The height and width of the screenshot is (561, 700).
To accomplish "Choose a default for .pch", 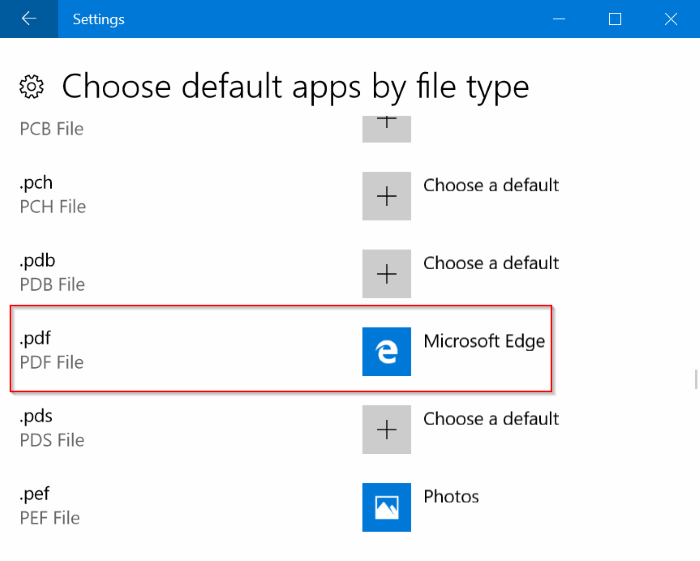I will click(x=491, y=185).
